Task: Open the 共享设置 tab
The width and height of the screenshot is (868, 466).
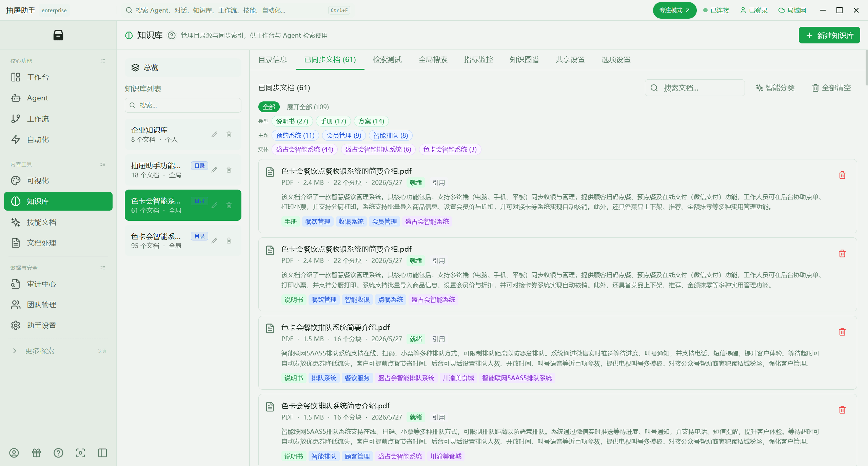Action: 570,60
